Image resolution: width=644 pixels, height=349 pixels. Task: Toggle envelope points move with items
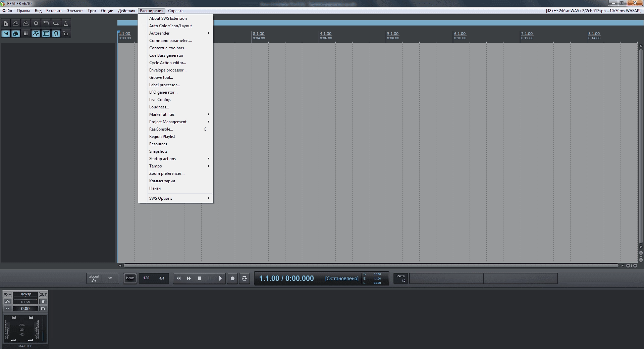[x=36, y=34]
